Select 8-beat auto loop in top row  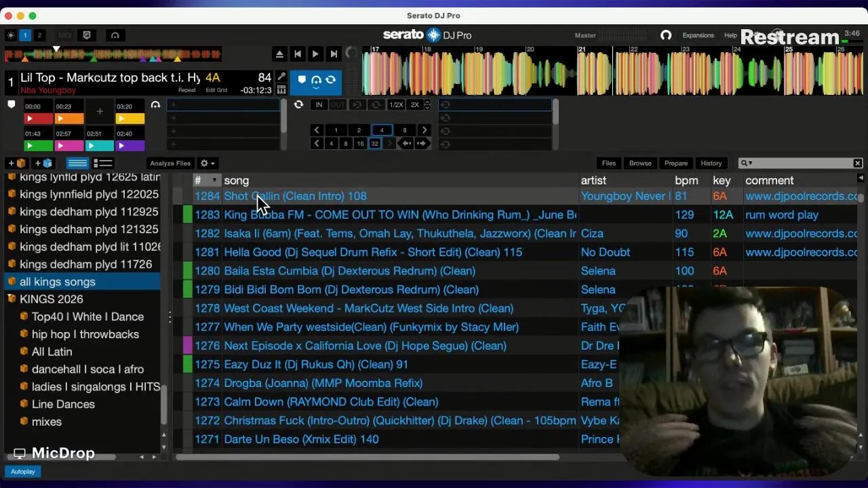click(x=405, y=130)
